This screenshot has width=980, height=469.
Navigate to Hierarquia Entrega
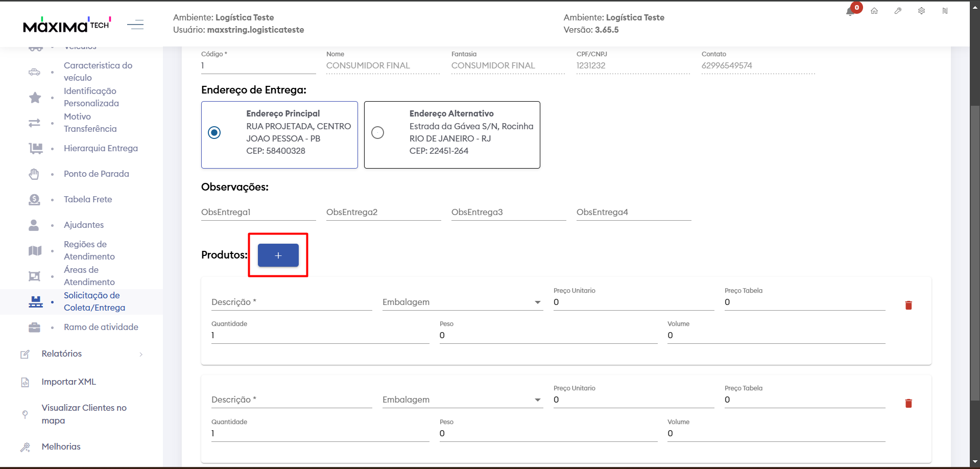(x=101, y=148)
